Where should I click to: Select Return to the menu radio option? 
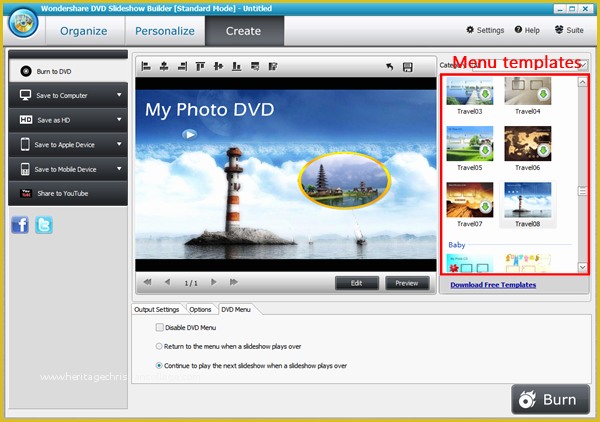159,346
